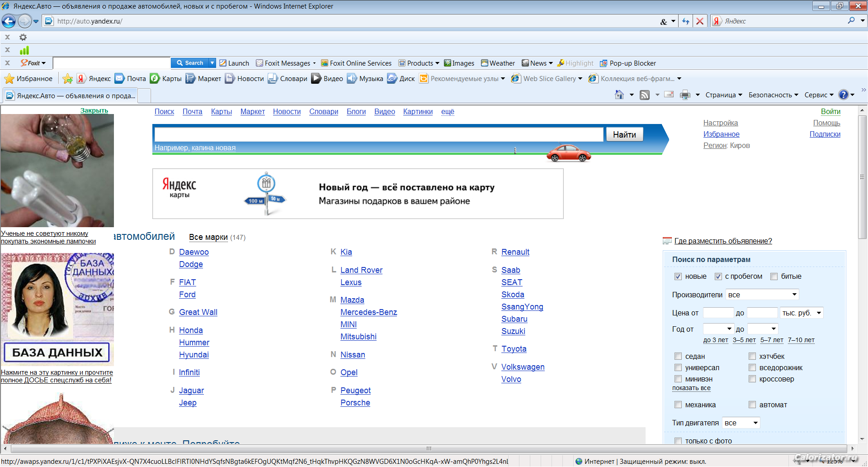Open the Web Slice Gallery item
The height and width of the screenshot is (467, 868).
[x=547, y=79]
